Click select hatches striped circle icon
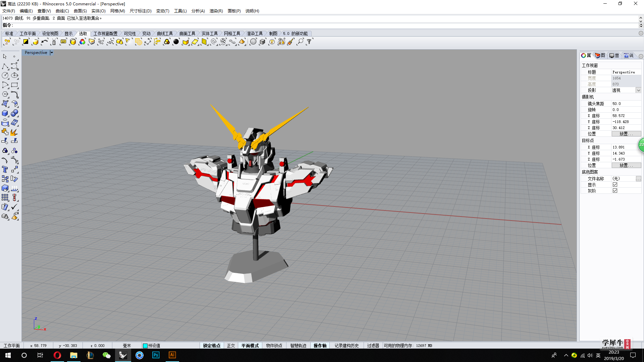 (x=139, y=42)
